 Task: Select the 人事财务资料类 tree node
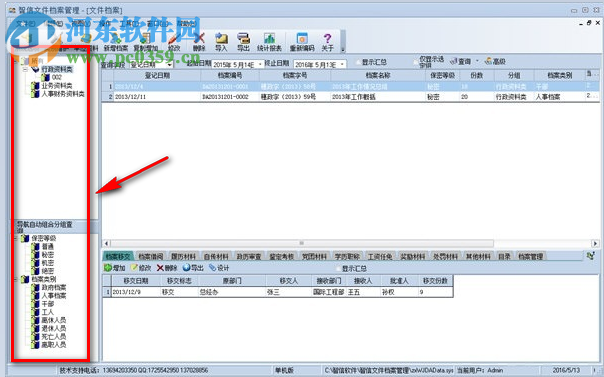pyautogui.click(x=63, y=94)
